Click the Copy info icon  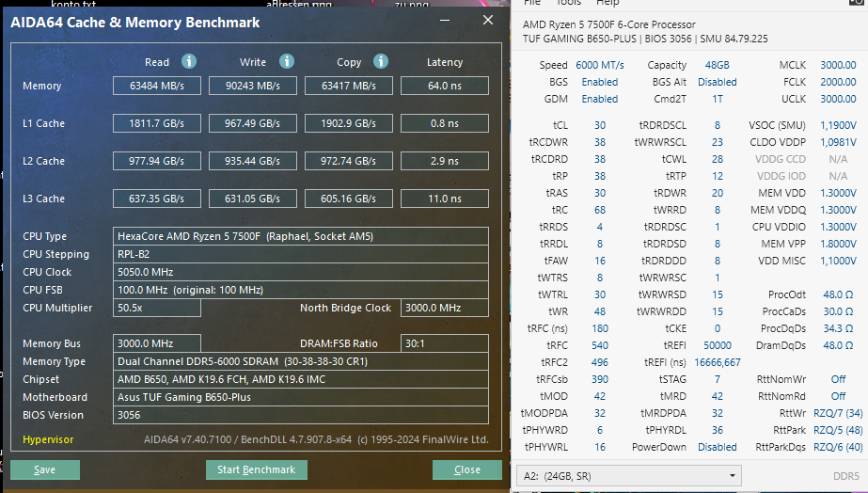tap(380, 61)
